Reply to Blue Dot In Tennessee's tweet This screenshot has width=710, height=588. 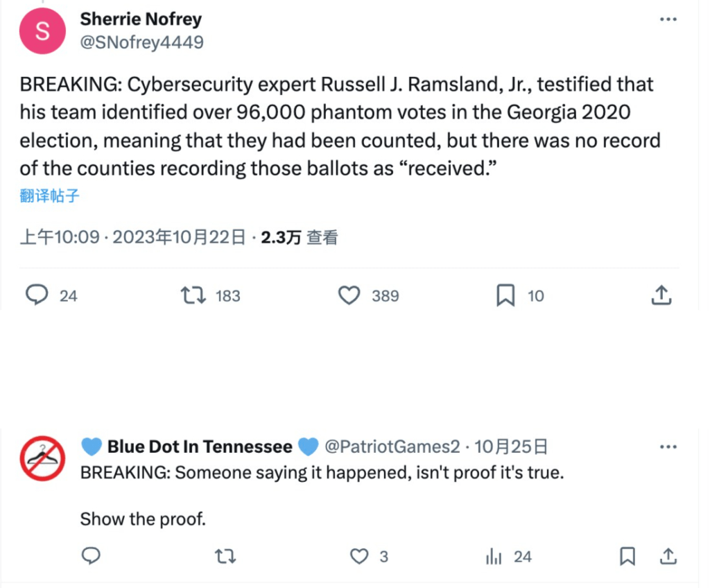pos(91,556)
